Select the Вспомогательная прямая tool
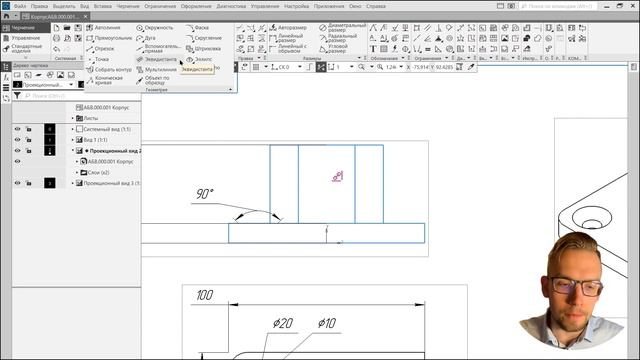The height and width of the screenshot is (360, 640). (x=158, y=49)
